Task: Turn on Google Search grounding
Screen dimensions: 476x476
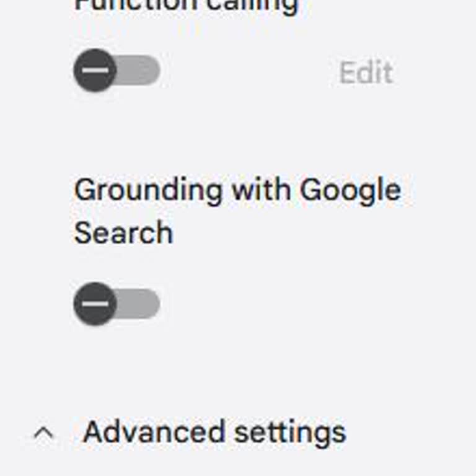Action: [117, 304]
